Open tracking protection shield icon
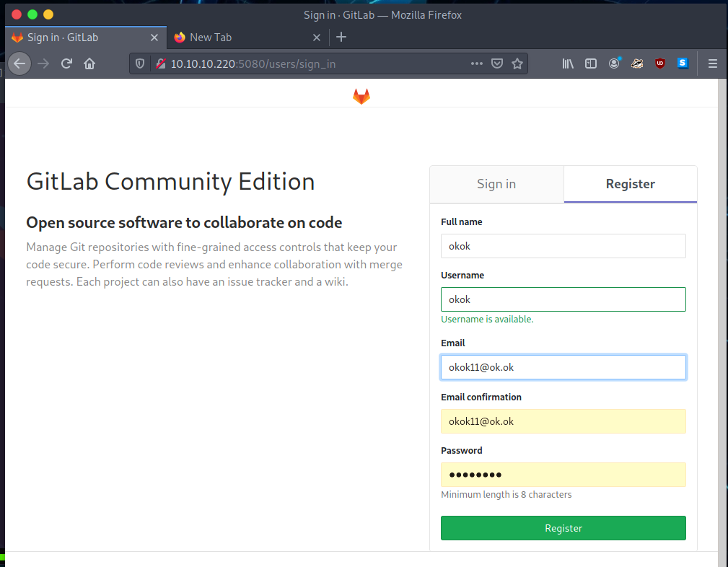This screenshot has width=728, height=567. coord(140,63)
